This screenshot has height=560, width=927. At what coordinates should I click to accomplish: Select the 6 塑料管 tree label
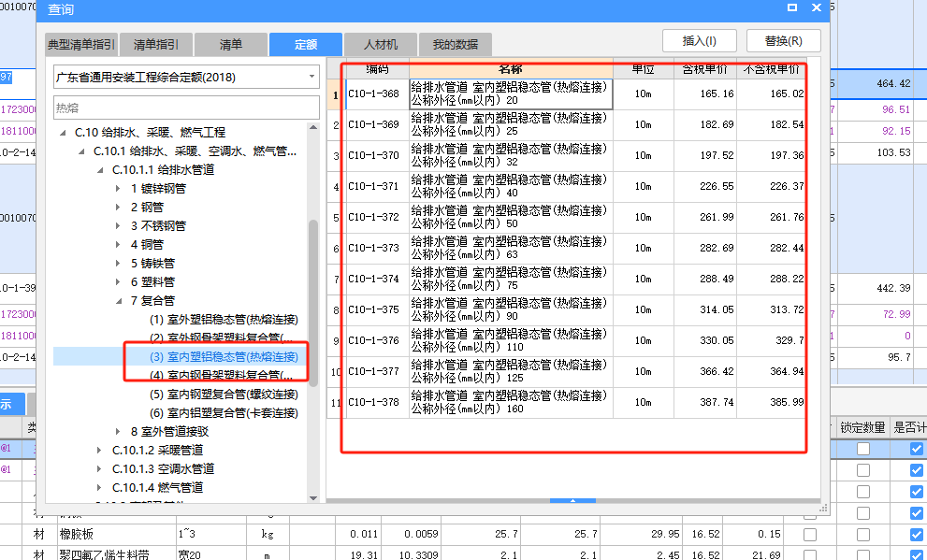pos(152,281)
